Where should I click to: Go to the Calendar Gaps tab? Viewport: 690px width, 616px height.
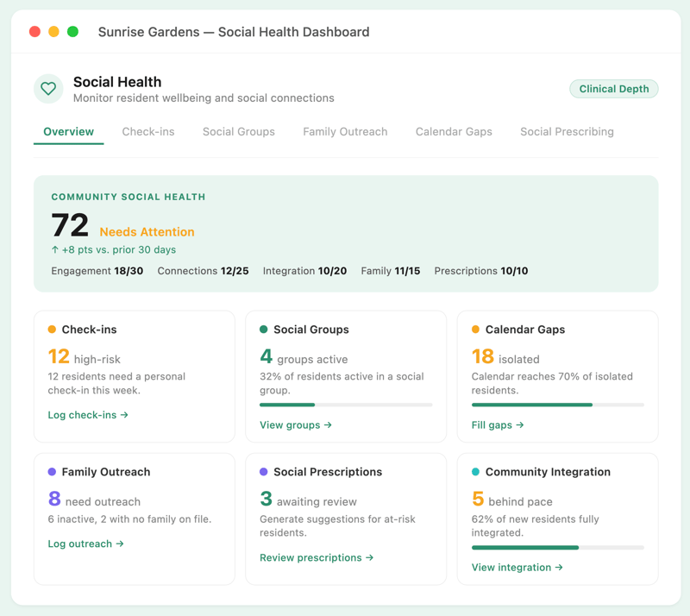(x=454, y=132)
